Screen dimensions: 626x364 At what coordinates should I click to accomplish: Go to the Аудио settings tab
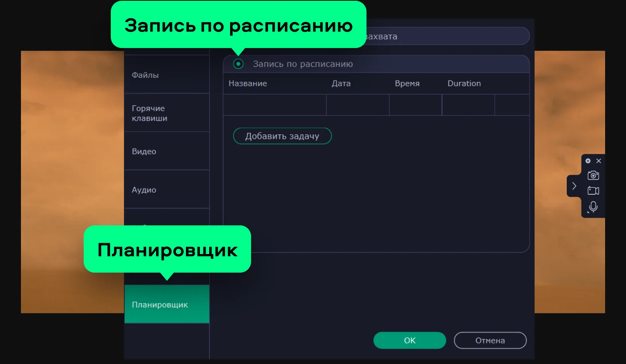tap(167, 189)
